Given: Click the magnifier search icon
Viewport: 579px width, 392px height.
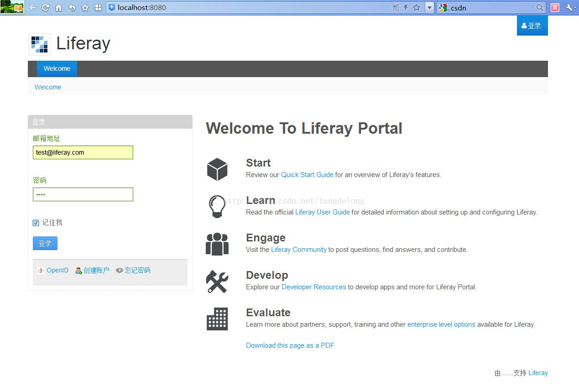Looking at the screenshot, I should (x=540, y=7).
